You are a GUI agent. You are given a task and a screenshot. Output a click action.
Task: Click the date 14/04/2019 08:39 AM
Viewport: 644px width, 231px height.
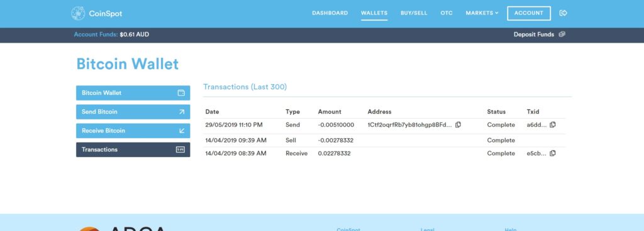coord(236,153)
